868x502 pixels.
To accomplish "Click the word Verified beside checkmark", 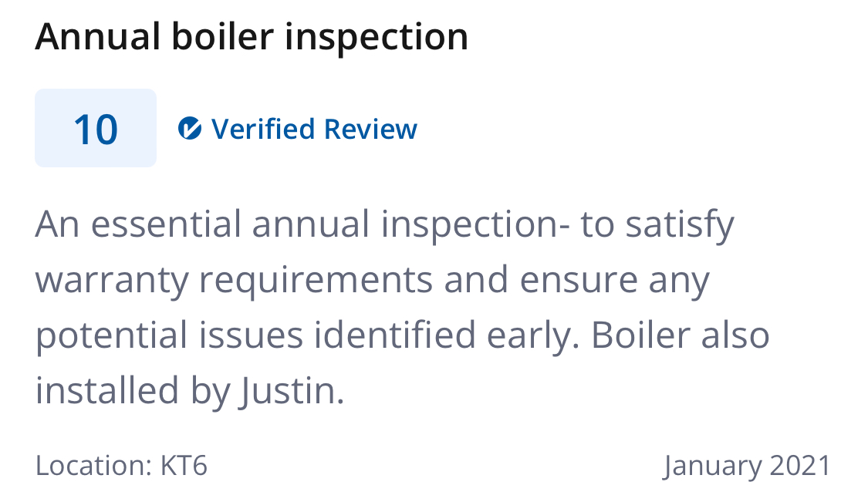I will 263,129.
